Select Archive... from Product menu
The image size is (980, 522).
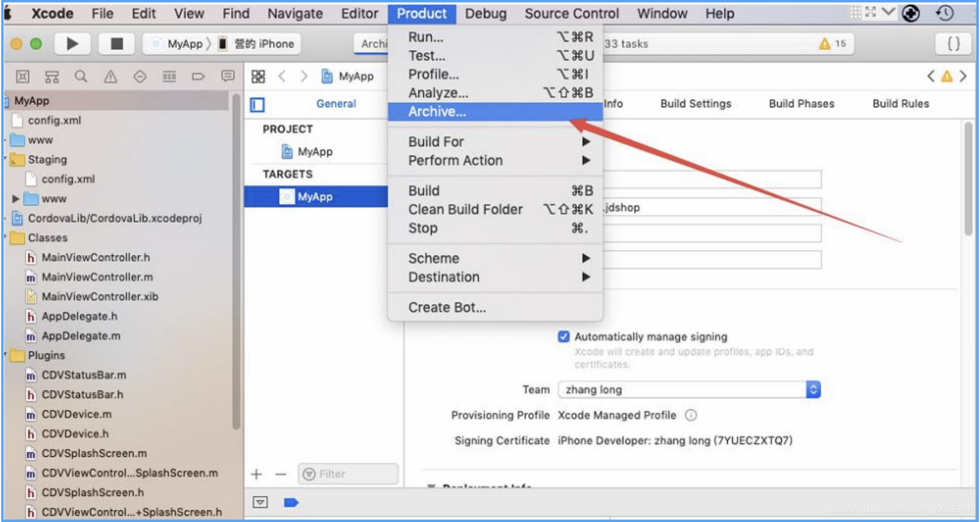click(495, 112)
